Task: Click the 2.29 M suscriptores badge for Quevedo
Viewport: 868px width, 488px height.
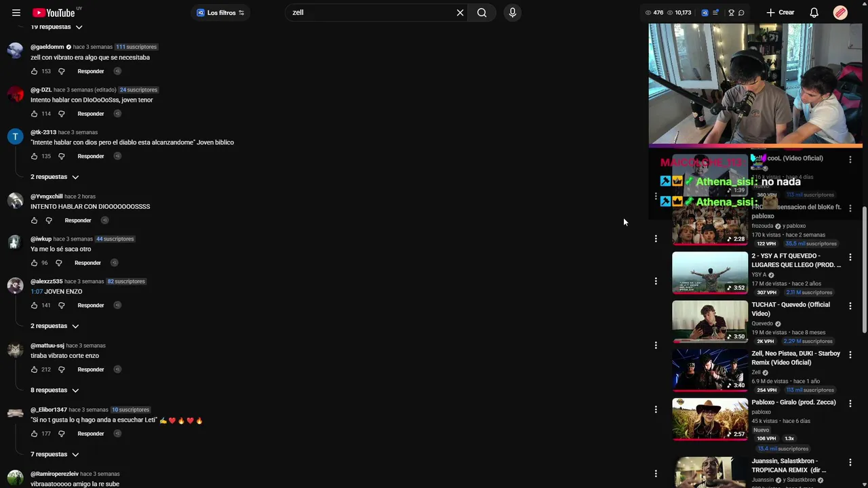Action: [x=808, y=342]
